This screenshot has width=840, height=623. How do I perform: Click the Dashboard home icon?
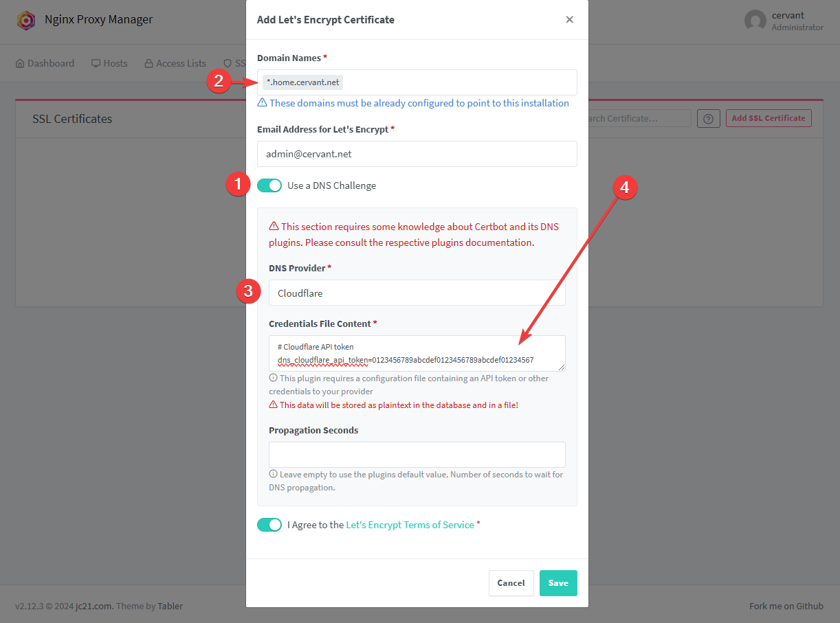pyautogui.click(x=20, y=63)
